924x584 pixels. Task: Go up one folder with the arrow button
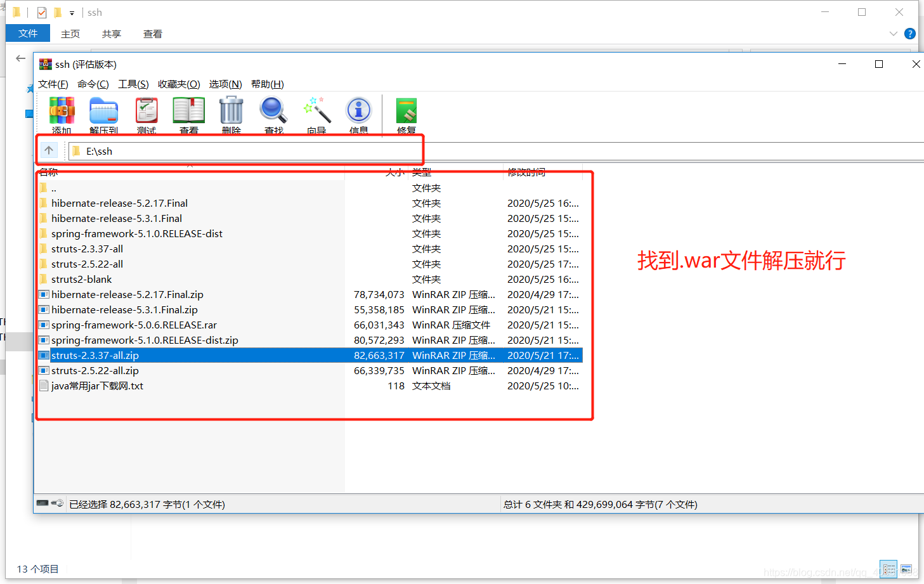[49, 150]
